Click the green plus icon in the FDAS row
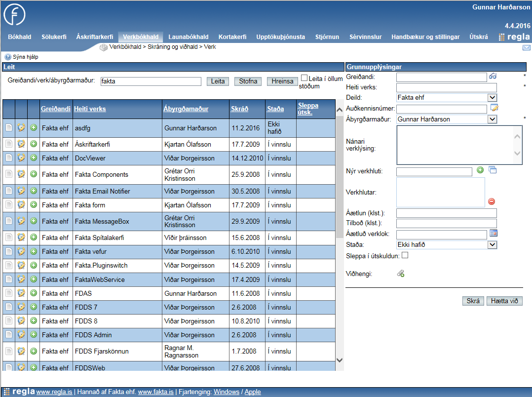Screen dimensions: 532x397 click(x=34, y=293)
